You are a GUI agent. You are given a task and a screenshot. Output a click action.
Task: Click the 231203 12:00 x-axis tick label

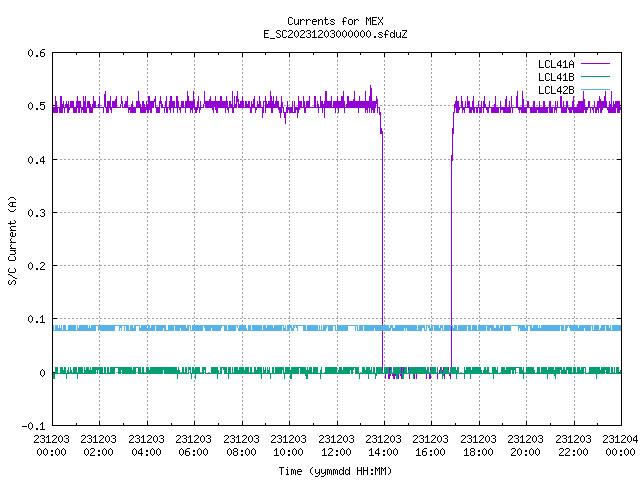[336, 446]
